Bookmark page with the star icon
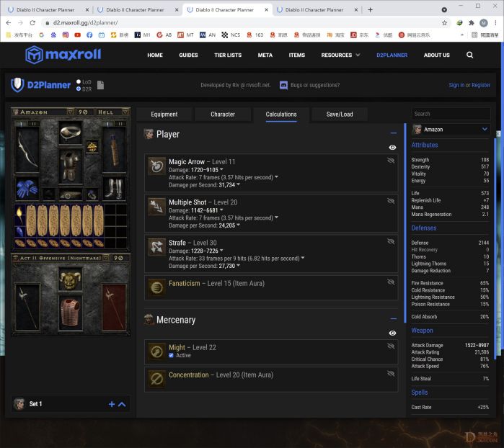 444,23
